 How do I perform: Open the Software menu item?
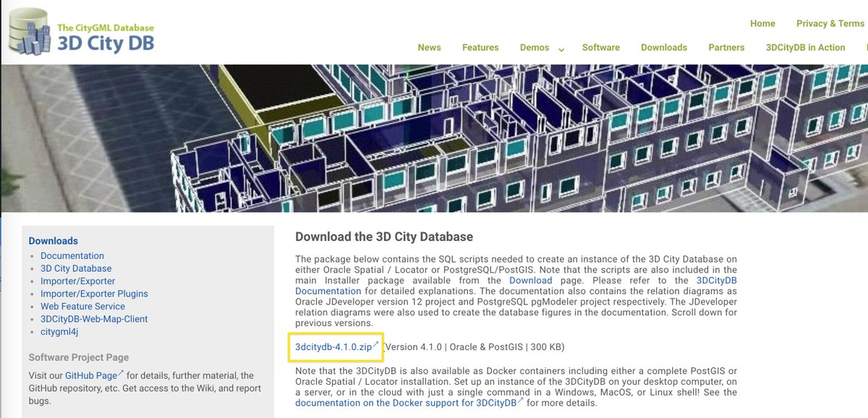point(601,47)
